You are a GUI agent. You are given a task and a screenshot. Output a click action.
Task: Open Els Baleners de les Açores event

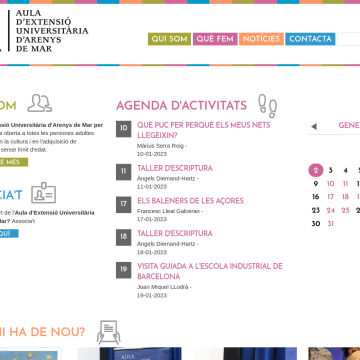[190, 201]
